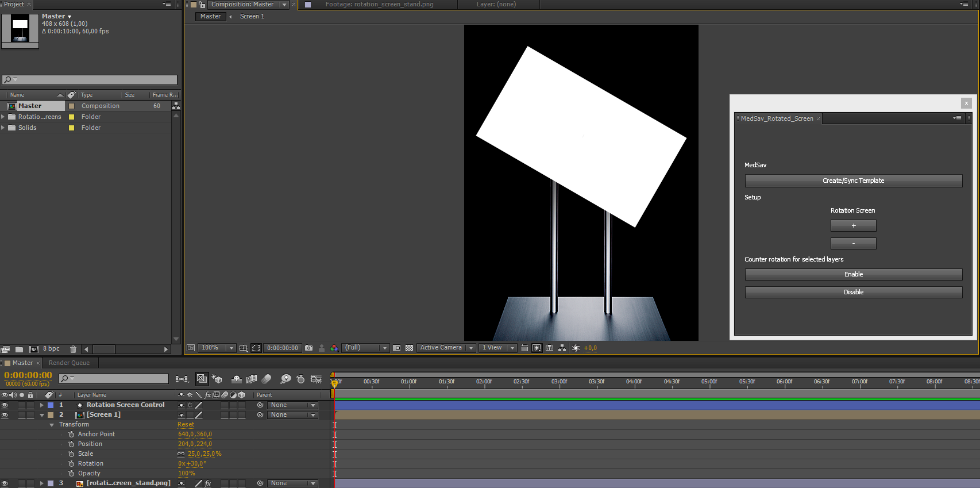Open project flowchart view icon

176,106
